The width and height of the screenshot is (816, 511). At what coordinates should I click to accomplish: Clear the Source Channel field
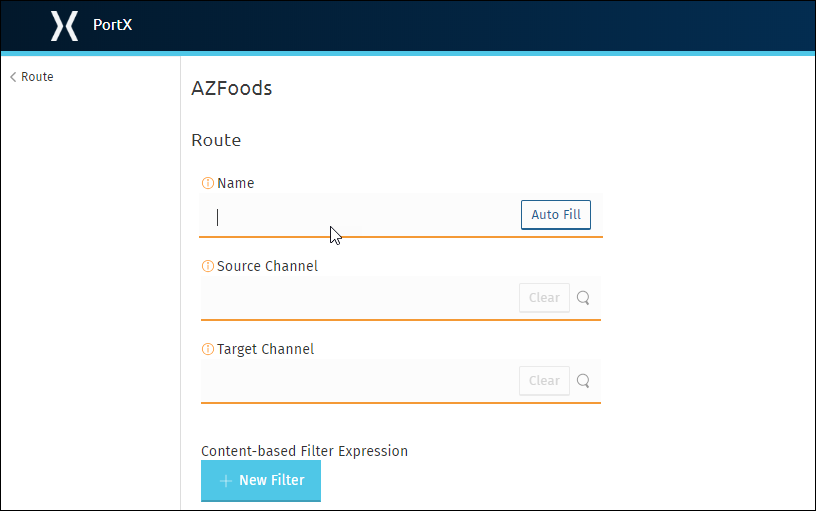point(544,298)
